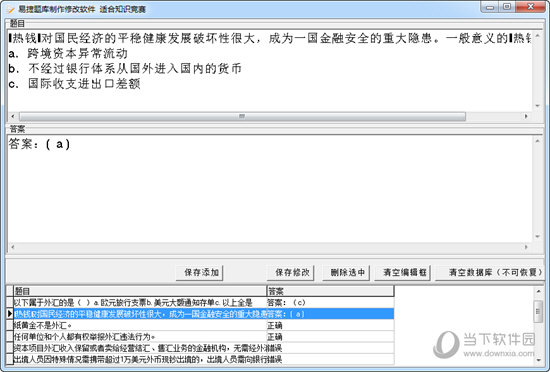Screen dimensions: 550x372
Task: Click table vertical scrollbar thumb
Action: point(538,311)
